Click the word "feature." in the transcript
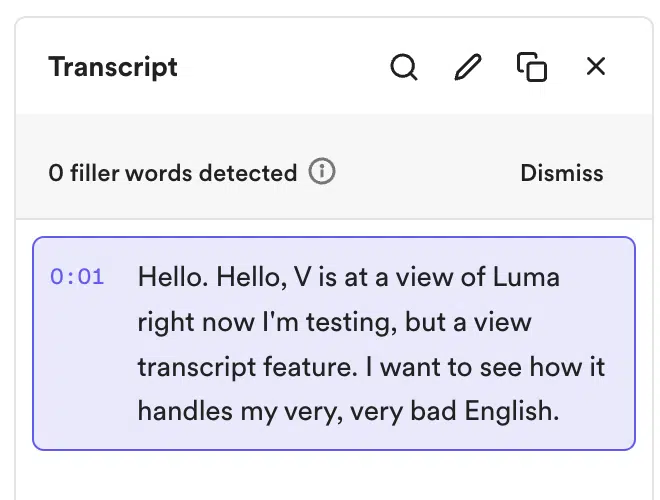 [310, 366]
